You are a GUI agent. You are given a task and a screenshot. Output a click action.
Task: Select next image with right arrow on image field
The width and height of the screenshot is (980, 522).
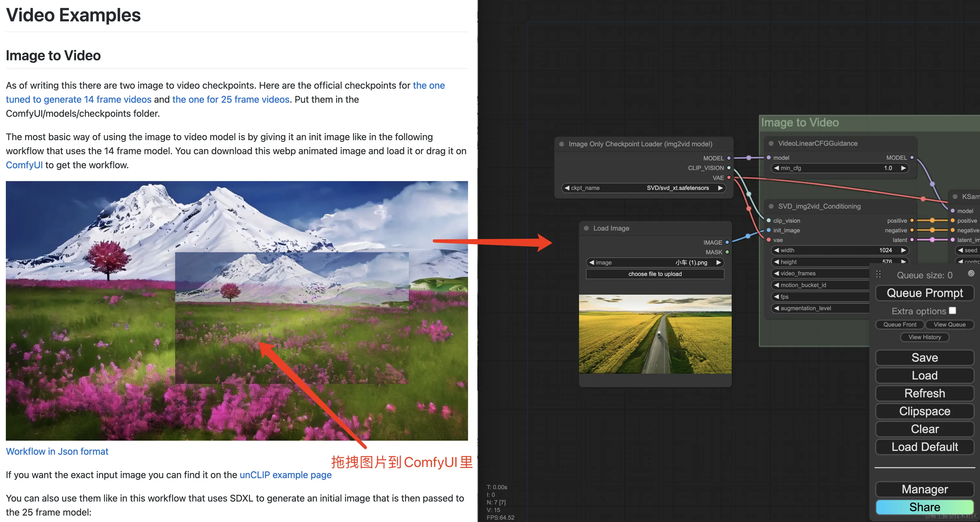click(719, 262)
